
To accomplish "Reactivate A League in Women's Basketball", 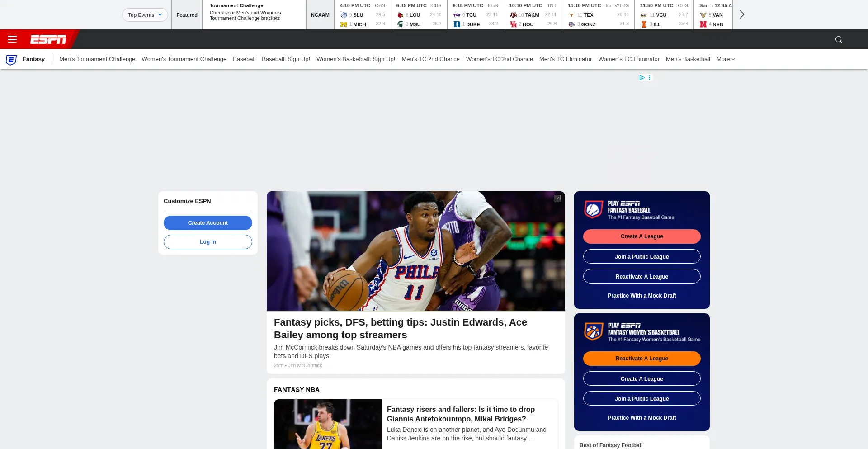I will point(642,359).
